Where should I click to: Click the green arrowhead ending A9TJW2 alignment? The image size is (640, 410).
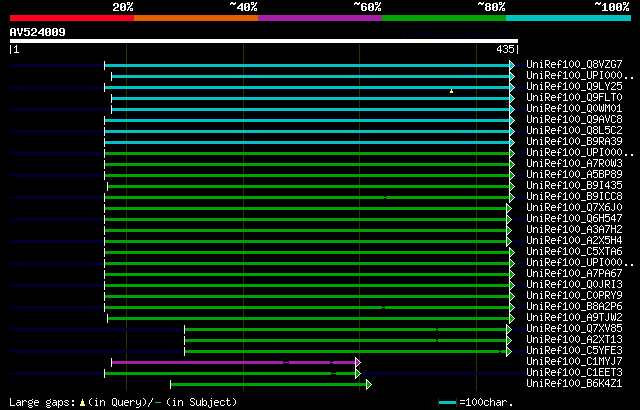(x=512, y=319)
